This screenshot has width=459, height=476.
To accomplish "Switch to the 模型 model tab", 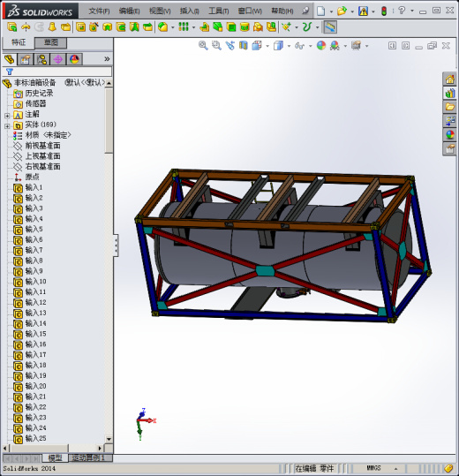I will pyautogui.click(x=55, y=457).
